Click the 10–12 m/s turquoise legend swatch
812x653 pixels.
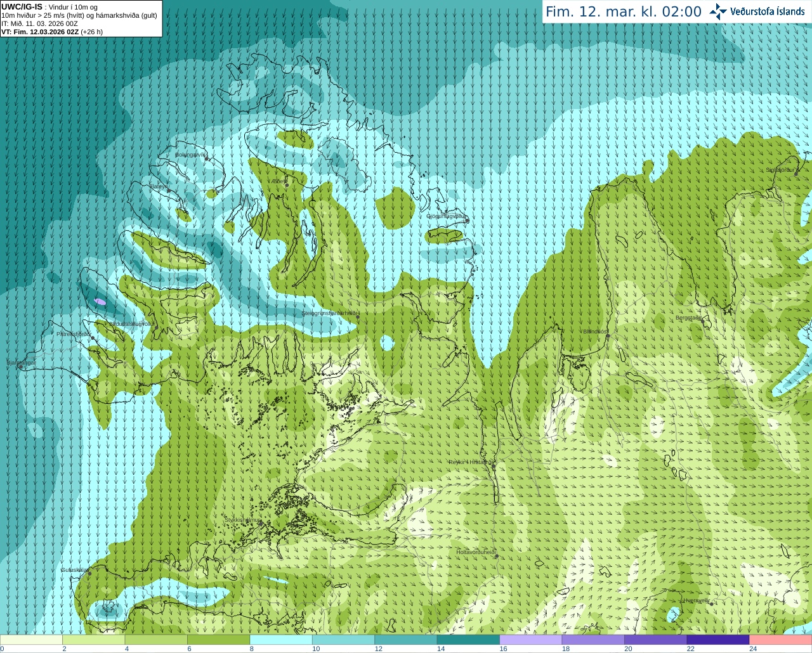click(343, 640)
